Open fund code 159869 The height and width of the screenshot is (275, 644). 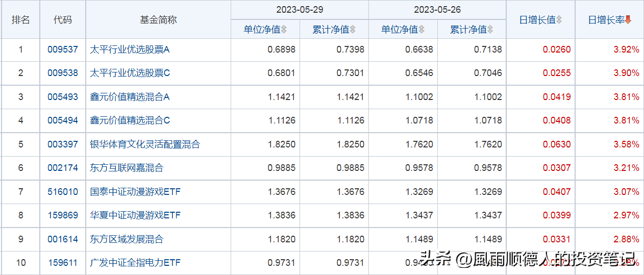[x=63, y=215]
